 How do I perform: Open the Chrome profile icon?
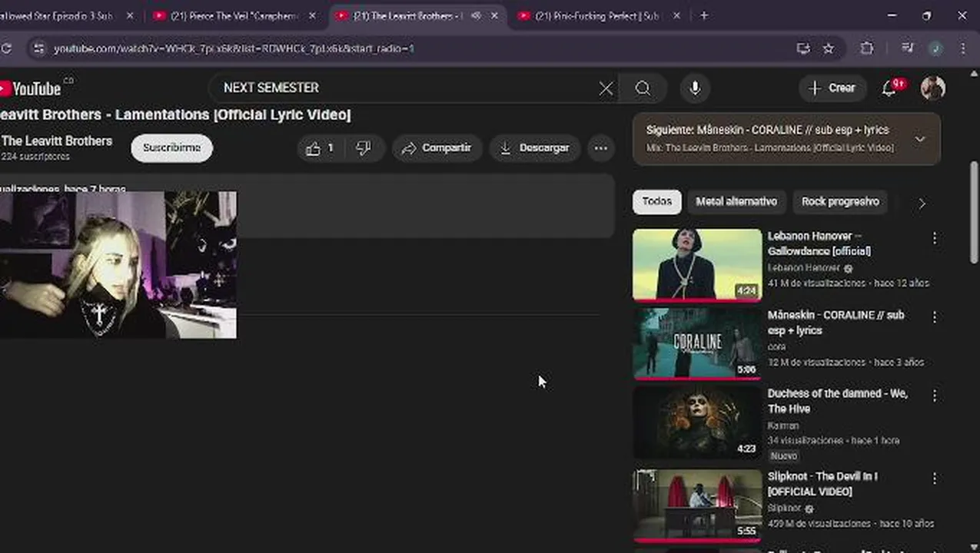pos(935,48)
